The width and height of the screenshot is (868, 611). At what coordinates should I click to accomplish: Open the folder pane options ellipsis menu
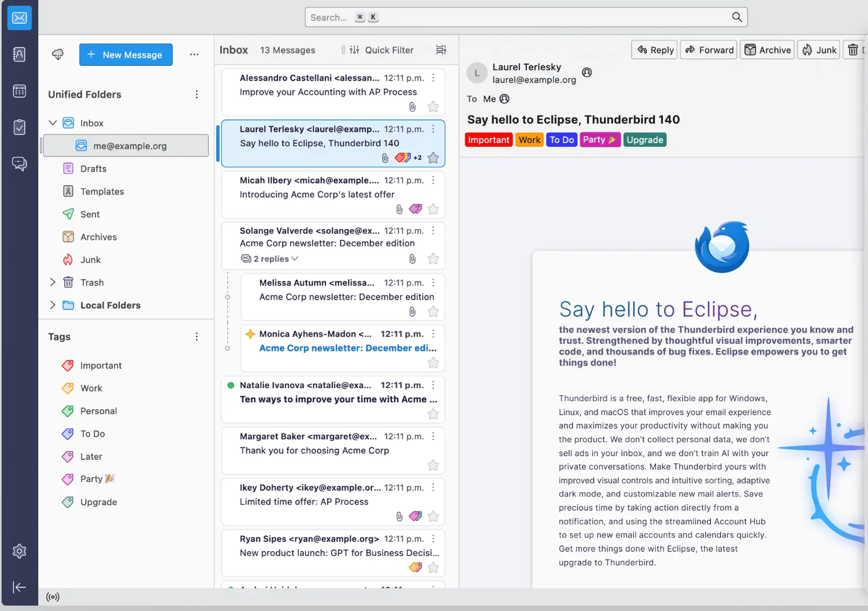pos(194,55)
